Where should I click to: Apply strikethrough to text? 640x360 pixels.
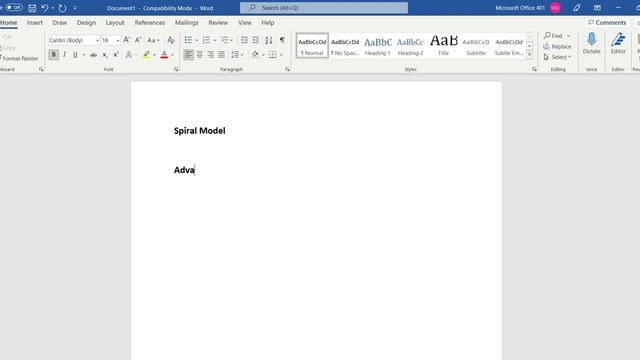93,55
